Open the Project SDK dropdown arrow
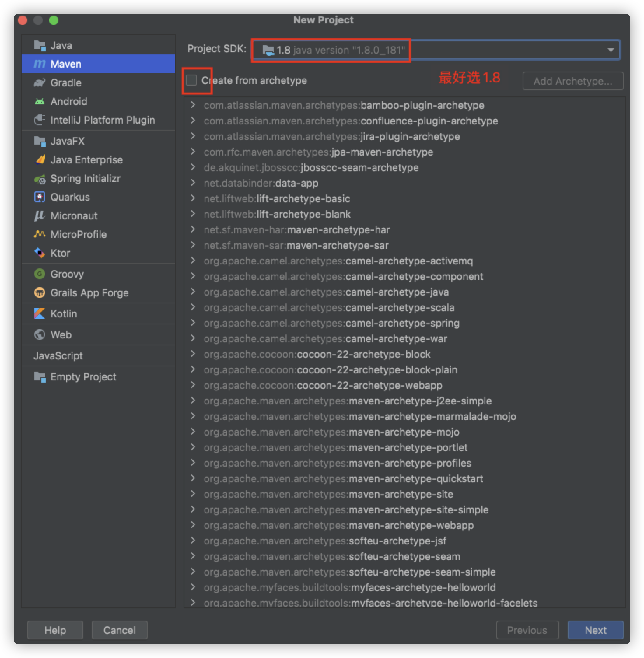The width and height of the screenshot is (644, 658). pos(611,50)
